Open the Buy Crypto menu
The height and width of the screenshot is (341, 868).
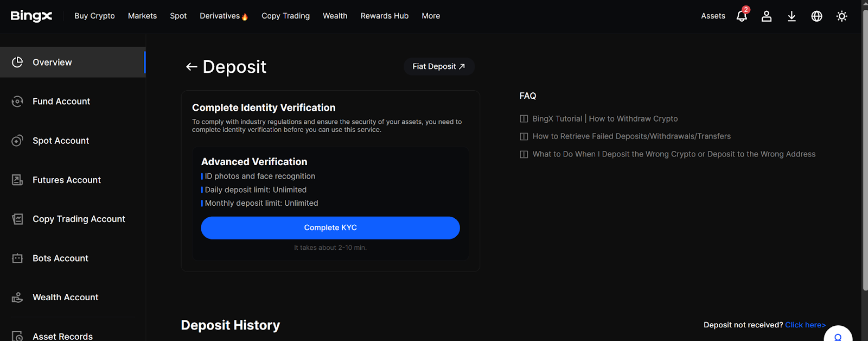coord(94,16)
